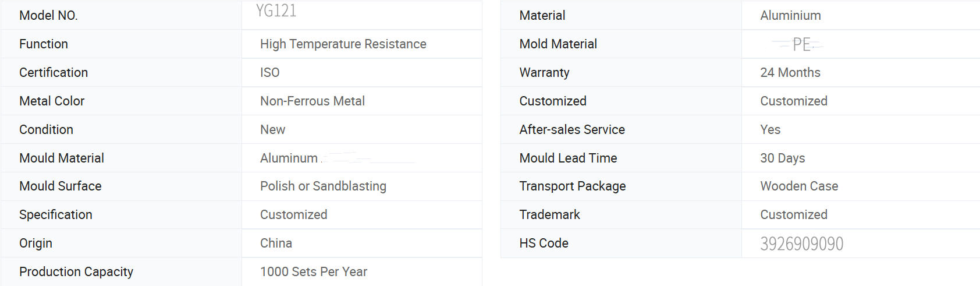This screenshot has width=980, height=286.
Task: Select the 30 Days lead time value
Action: [783, 158]
